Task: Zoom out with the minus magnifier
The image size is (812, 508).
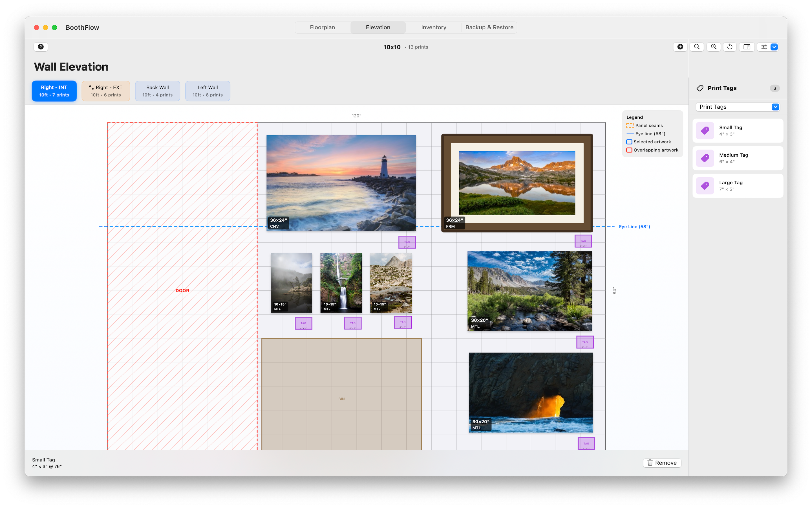Action: pyautogui.click(x=697, y=47)
